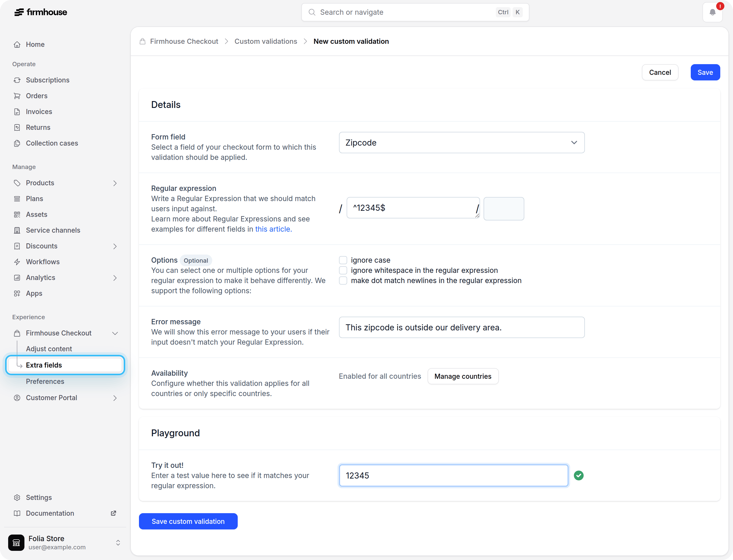Click the Apps grid icon
The height and width of the screenshot is (560, 733).
[17, 294]
